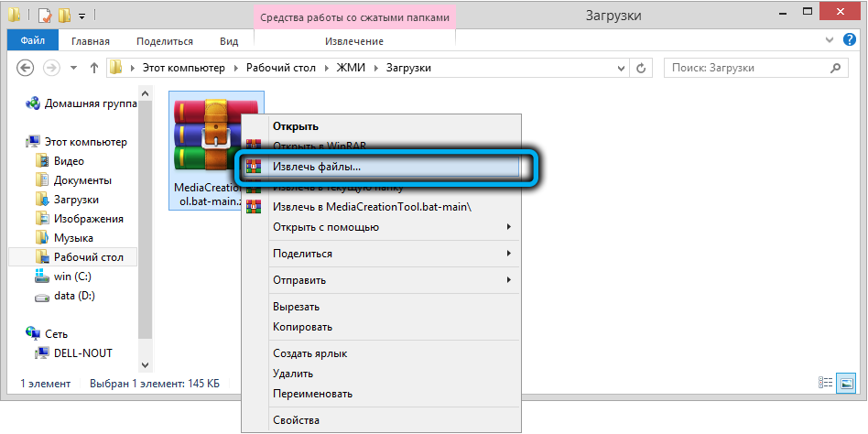868x434 pixels.
Task: Choose "Копировать" in the context menu
Action: (302, 327)
